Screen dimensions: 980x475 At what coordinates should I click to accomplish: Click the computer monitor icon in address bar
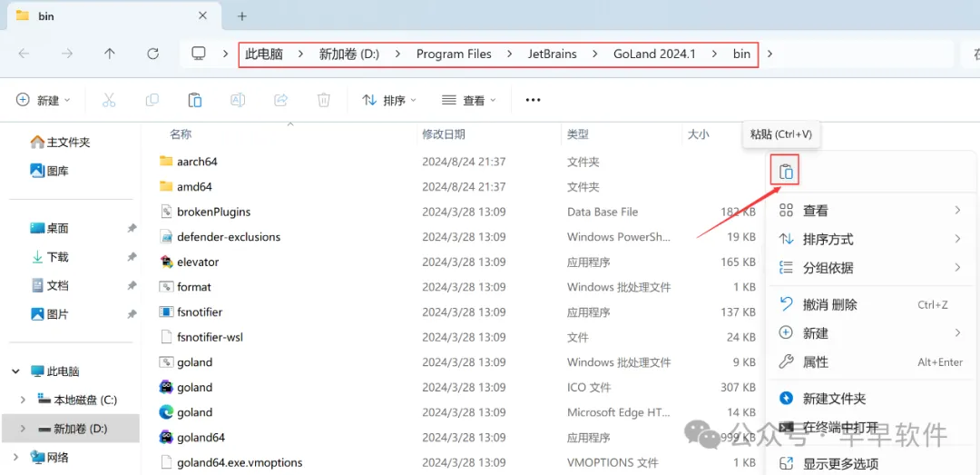199,54
